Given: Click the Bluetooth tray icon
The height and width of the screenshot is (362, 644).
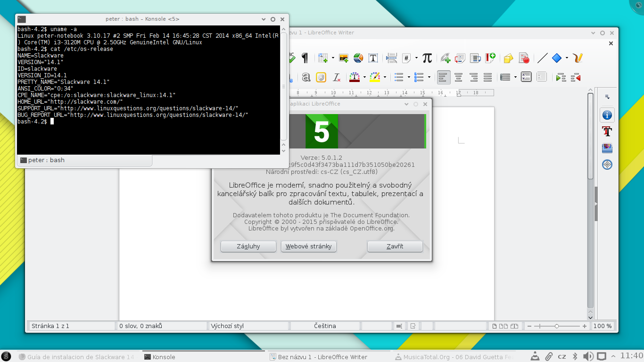Looking at the screenshot, I should pos(575,356).
